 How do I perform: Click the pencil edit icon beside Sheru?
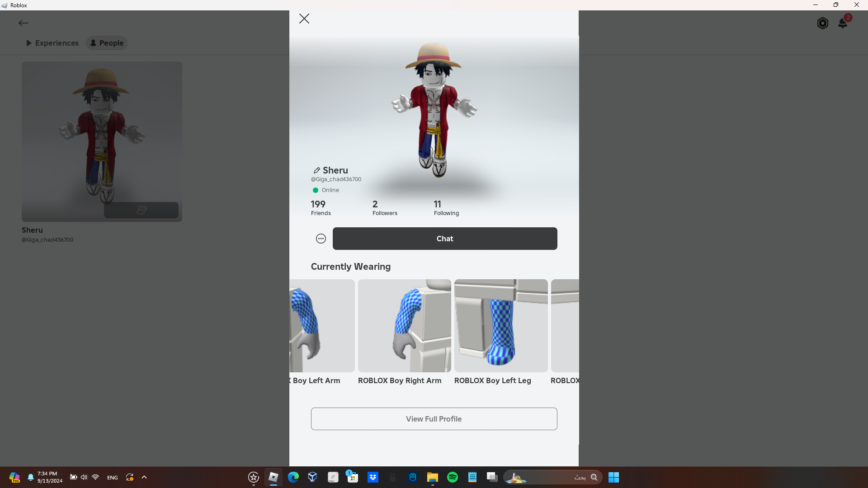click(316, 170)
